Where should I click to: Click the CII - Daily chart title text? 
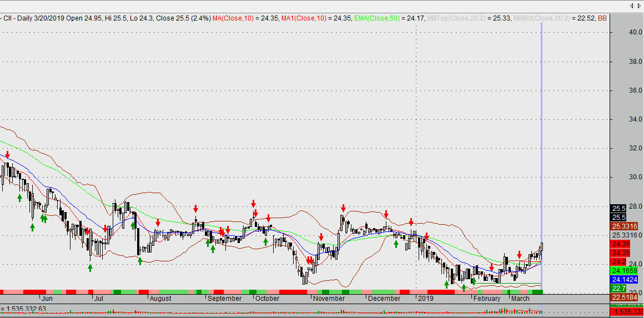pyautogui.click(x=21, y=18)
